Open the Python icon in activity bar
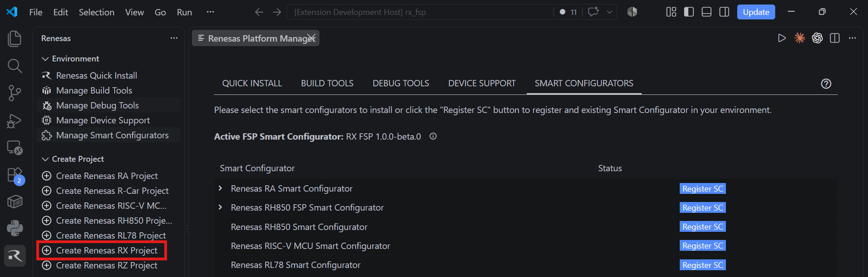The width and height of the screenshot is (868, 277). [14, 228]
